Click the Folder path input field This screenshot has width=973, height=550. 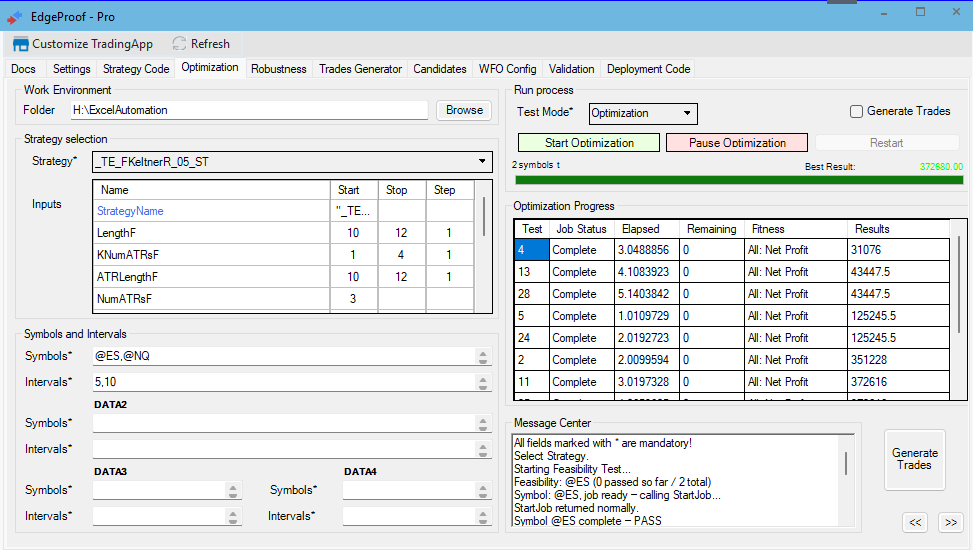point(249,110)
